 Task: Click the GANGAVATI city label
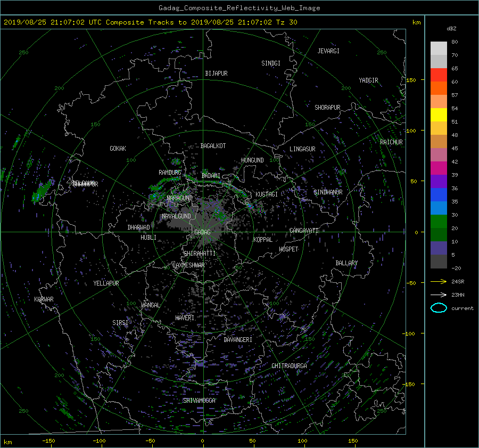coord(304,231)
